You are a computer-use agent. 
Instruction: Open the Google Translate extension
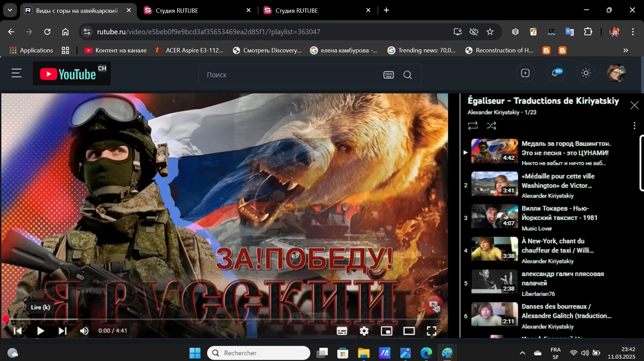click(570, 32)
